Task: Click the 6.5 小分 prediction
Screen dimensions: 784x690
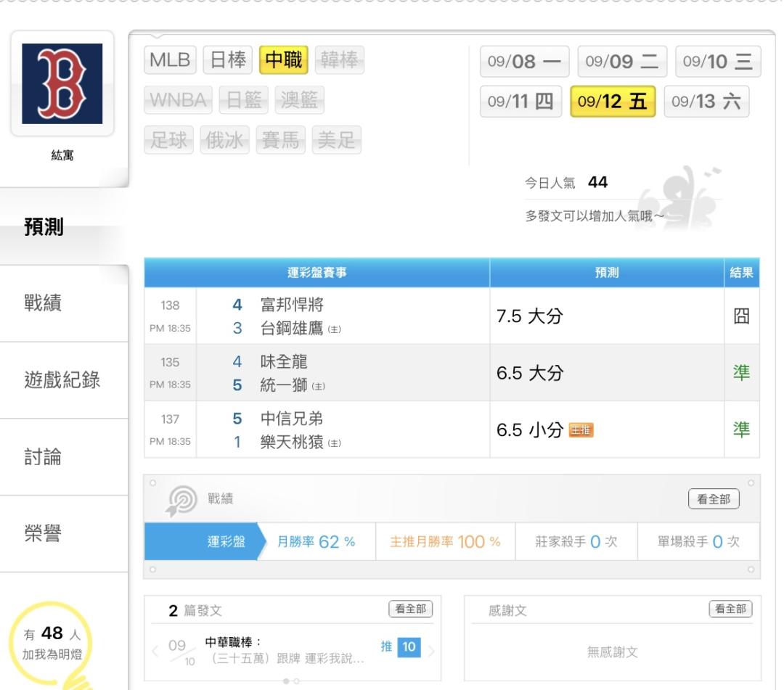Action: [530, 430]
